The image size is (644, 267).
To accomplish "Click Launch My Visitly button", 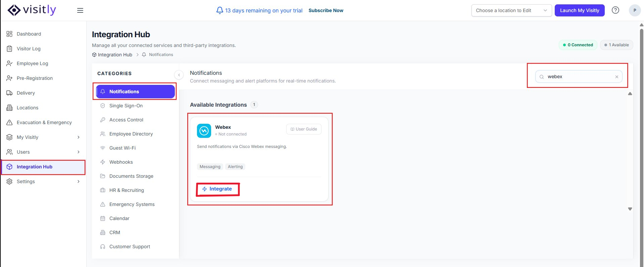I will point(580,10).
